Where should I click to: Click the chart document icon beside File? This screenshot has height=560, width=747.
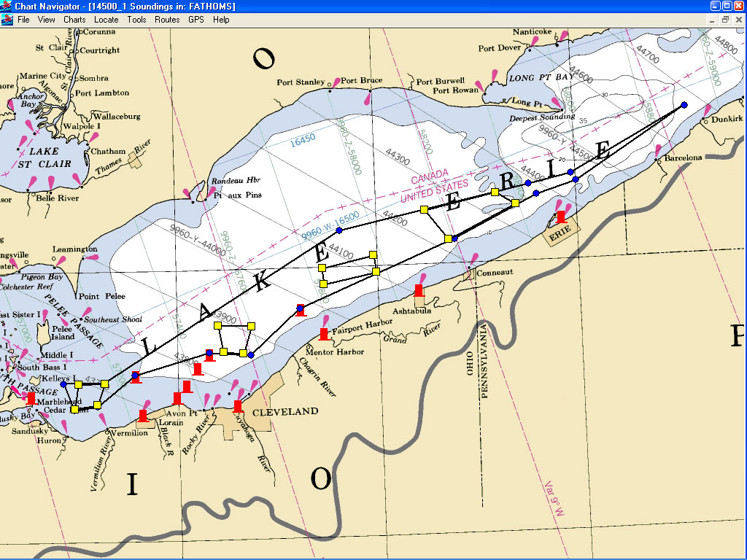(7, 20)
